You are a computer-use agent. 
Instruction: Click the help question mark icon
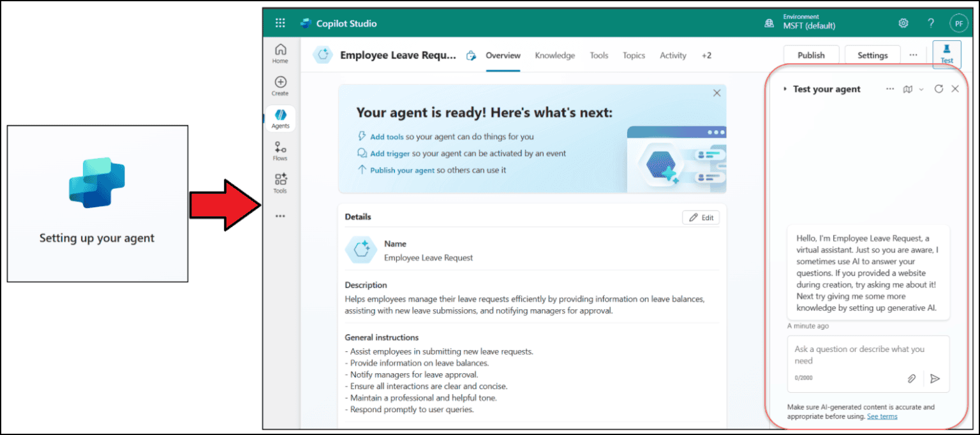(x=931, y=24)
